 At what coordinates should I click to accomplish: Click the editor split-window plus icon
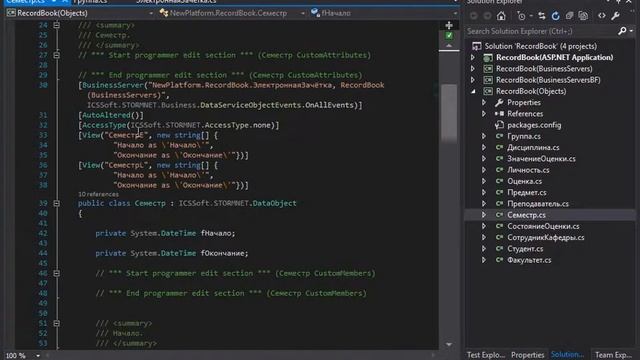coord(449,25)
